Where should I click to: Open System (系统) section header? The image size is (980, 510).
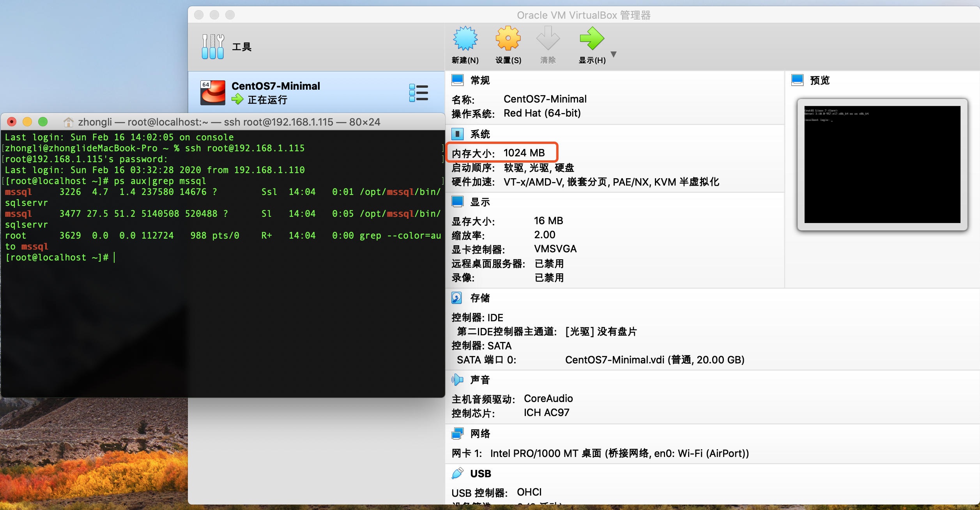480,134
